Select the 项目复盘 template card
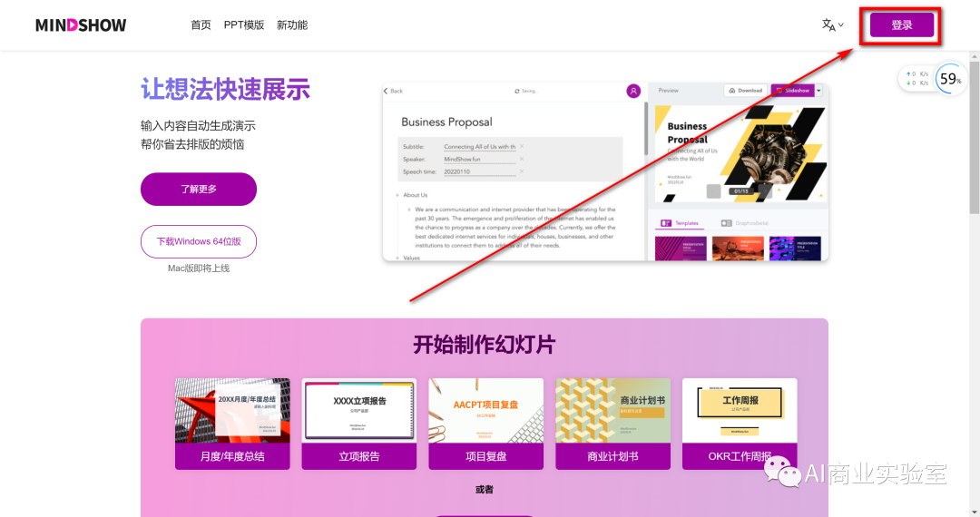Image resolution: width=980 pixels, height=517 pixels. coord(486,424)
